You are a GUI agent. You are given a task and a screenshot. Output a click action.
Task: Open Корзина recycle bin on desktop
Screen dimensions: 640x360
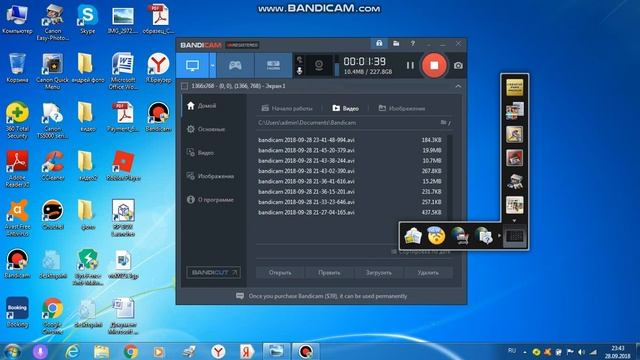pyautogui.click(x=17, y=68)
